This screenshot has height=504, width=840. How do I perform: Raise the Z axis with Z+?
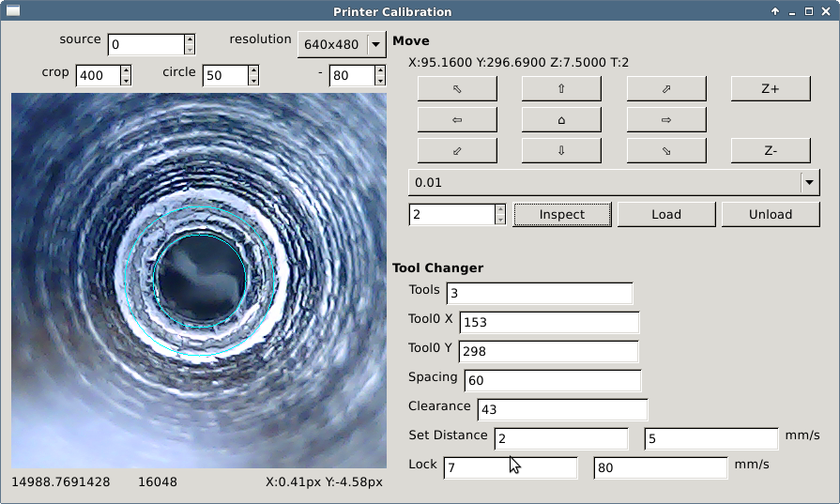(x=771, y=88)
